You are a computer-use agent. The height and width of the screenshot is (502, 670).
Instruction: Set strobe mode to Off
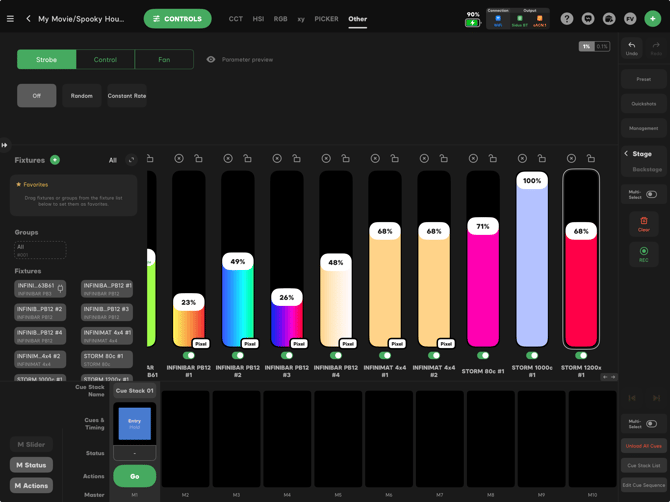[x=37, y=96]
